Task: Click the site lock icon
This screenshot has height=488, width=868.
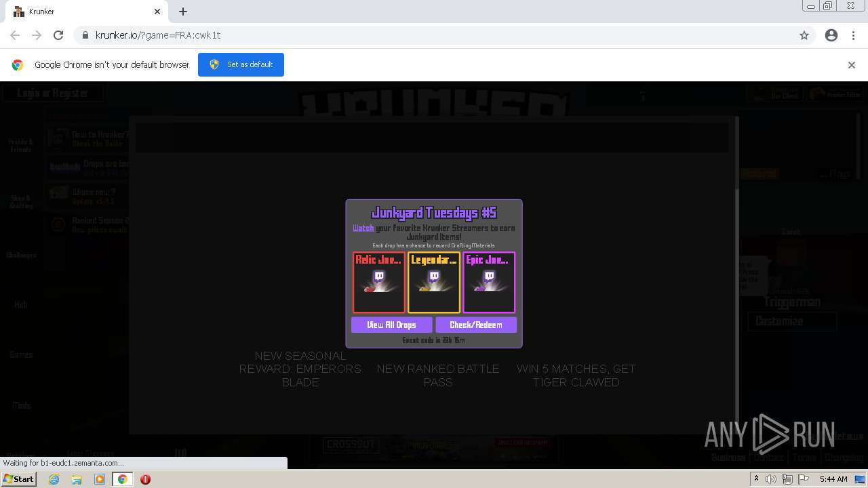Action: tap(85, 35)
